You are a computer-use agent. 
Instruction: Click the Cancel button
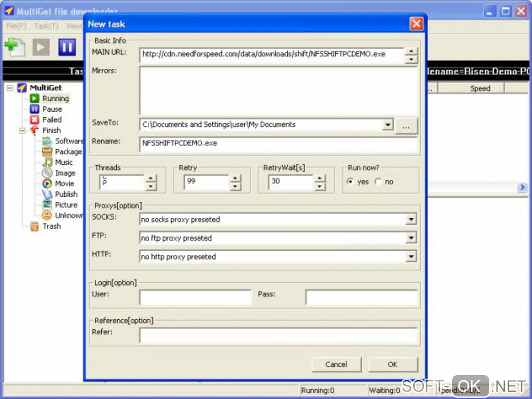336,365
